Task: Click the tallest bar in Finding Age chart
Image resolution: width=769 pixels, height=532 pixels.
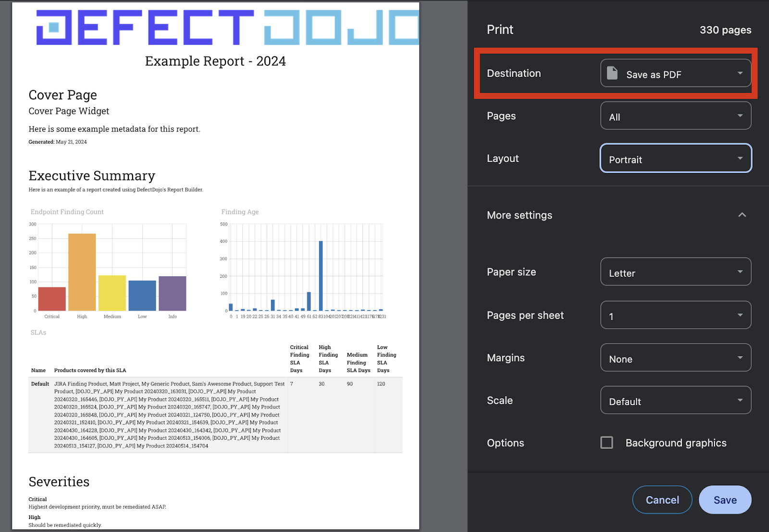Action: point(321,276)
